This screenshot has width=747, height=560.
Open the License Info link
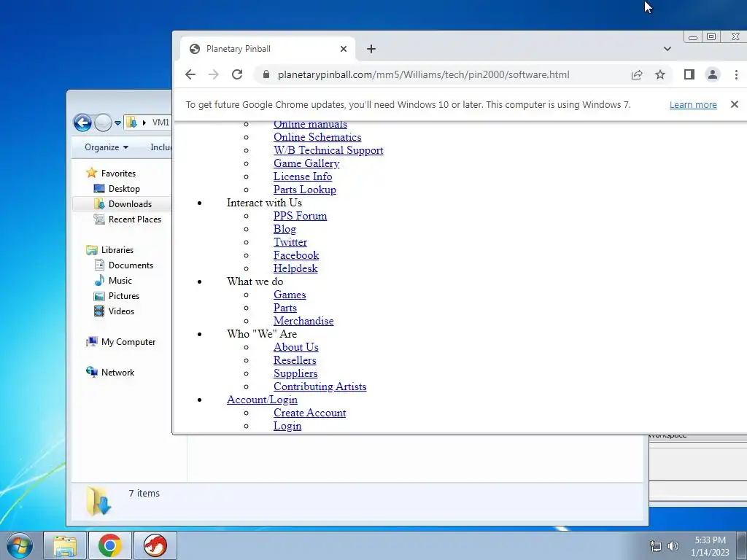pos(303,176)
